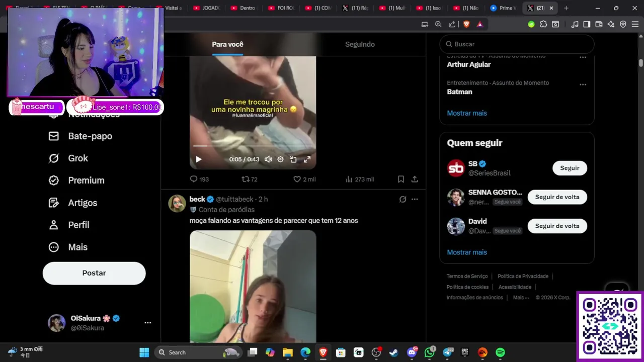Open Premium in the sidebar

pos(76,180)
